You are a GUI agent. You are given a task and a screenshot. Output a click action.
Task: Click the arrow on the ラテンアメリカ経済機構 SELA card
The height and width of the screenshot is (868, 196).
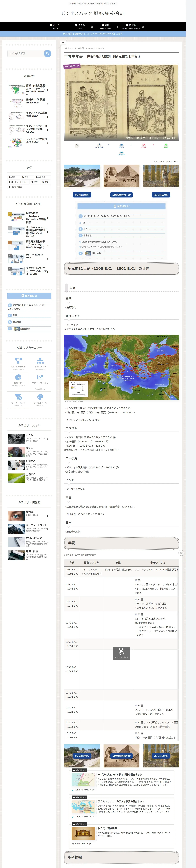coord(48,117)
